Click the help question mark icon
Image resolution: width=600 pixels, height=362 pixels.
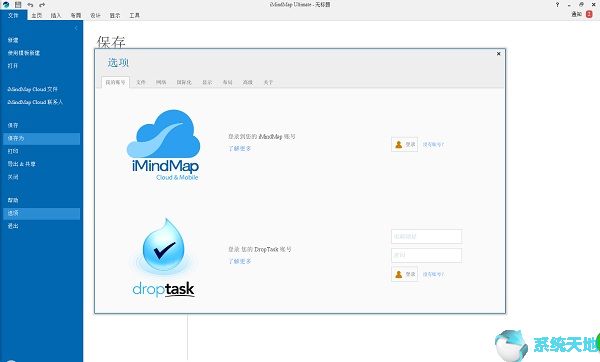coord(557,5)
